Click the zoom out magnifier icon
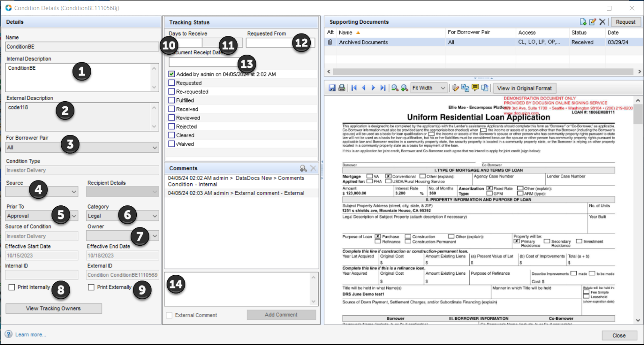This screenshot has height=345, width=644. click(395, 88)
